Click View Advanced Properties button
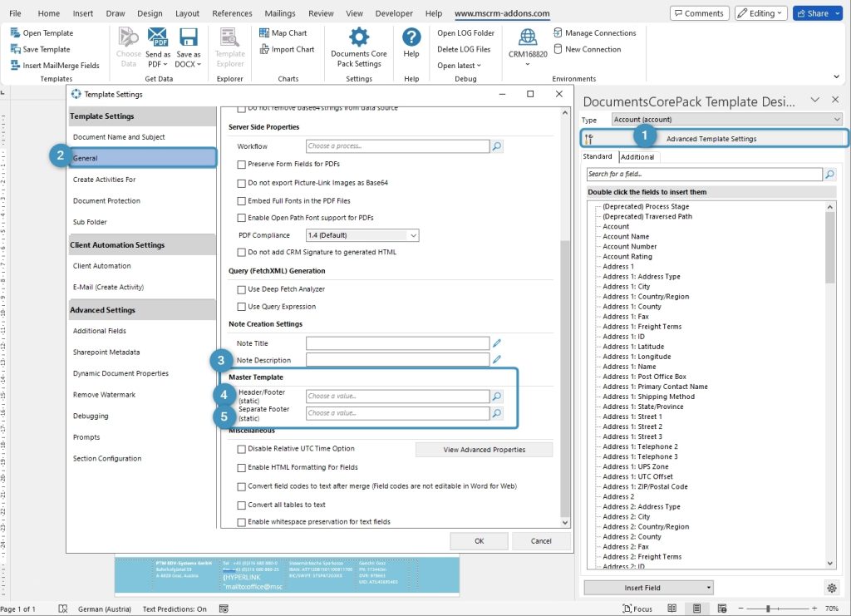This screenshot has height=616, width=851. tap(485, 450)
